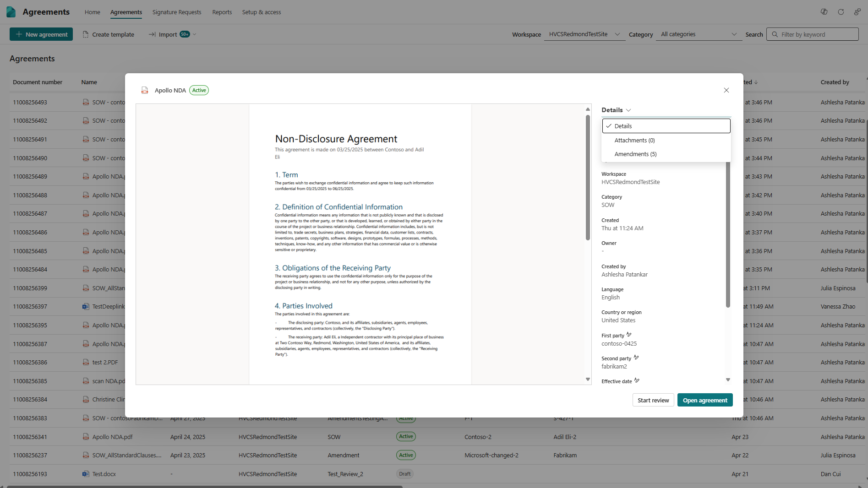This screenshot has width=868, height=488.
Task: Click the Draft status badge for Test.docx
Action: click(405, 474)
